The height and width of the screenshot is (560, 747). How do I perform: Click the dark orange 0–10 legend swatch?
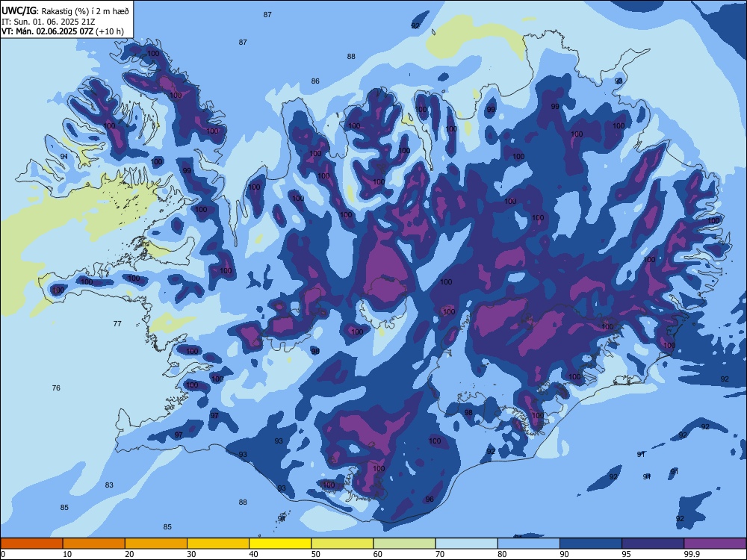[31, 544]
